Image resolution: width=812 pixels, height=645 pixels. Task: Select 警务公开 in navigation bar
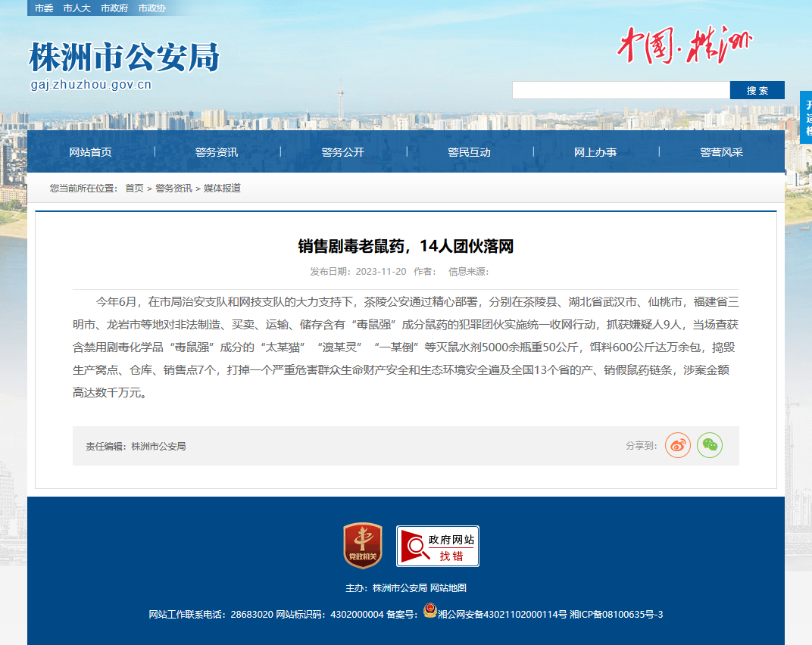tap(343, 152)
